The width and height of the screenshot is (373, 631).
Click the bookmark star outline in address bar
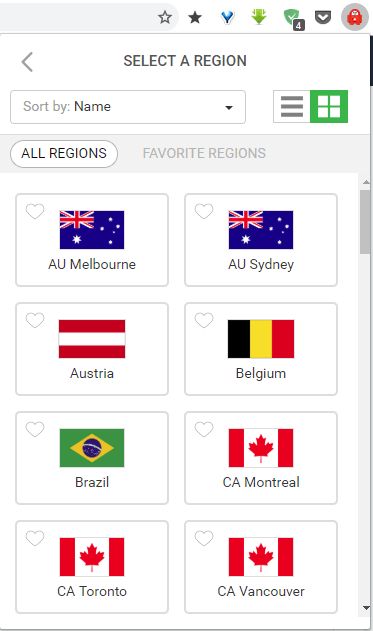tap(165, 17)
